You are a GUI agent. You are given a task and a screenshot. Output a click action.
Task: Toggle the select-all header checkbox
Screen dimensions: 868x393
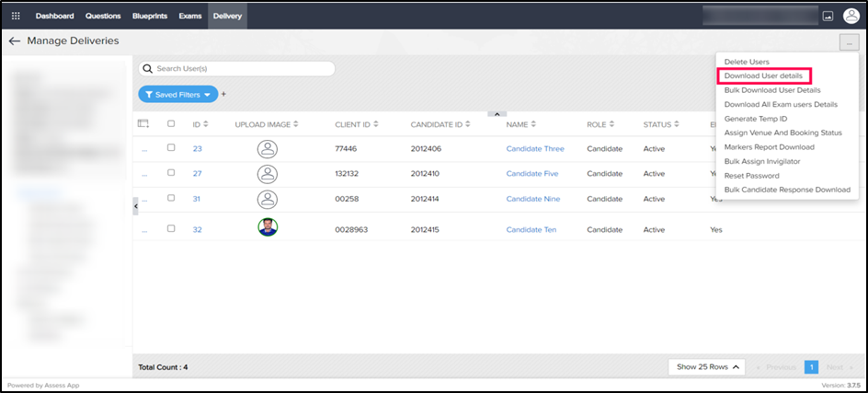[171, 123]
